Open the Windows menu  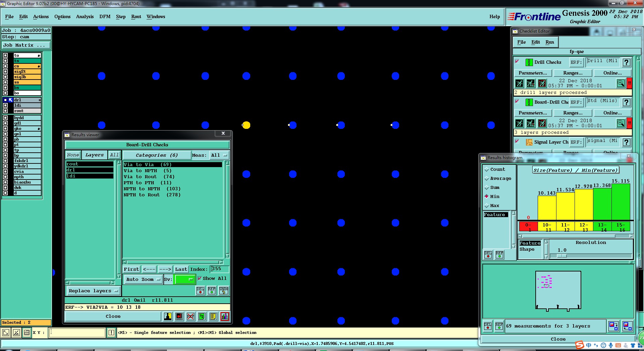point(156,17)
